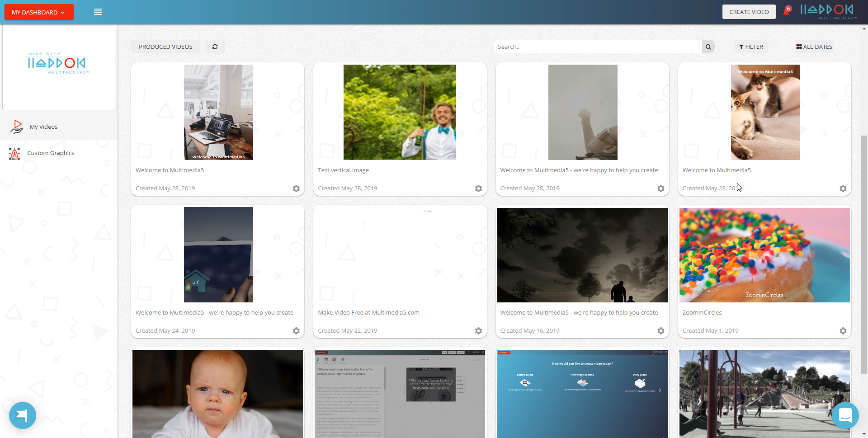Open the MY DASHBOARD dropdown menu
This screenshot has height=438, width=868.
39,12
